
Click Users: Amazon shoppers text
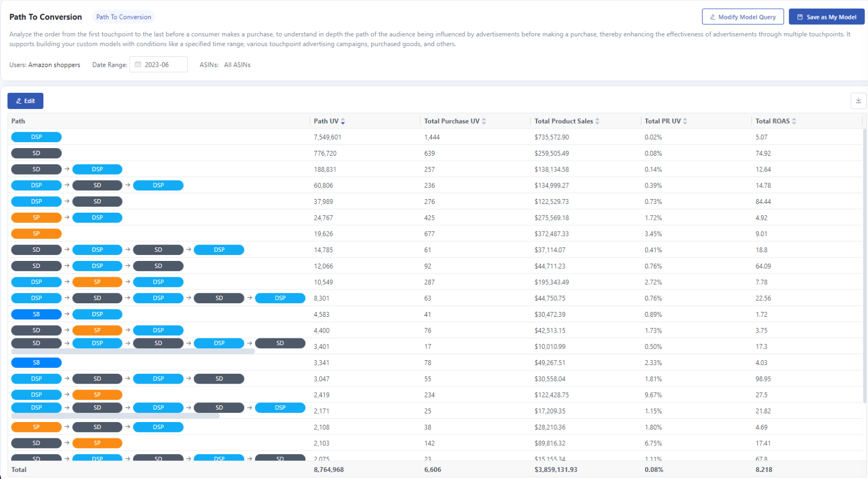(x=44, y=65)
